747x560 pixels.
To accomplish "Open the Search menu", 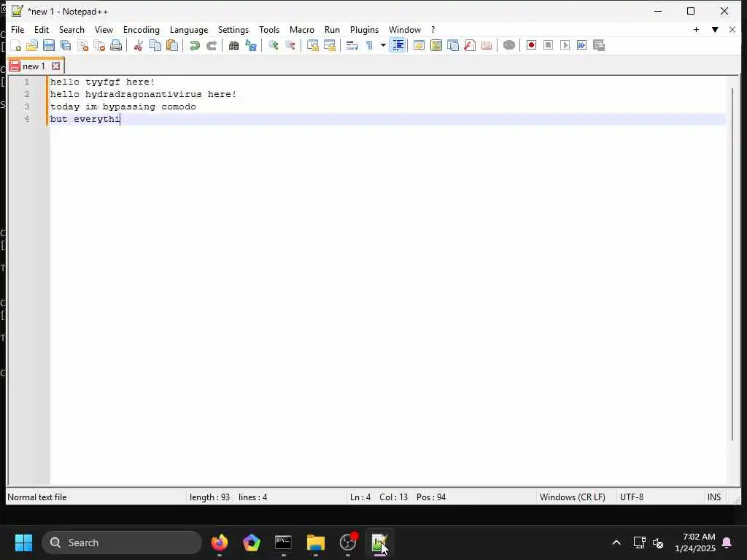I will (71, 29).
